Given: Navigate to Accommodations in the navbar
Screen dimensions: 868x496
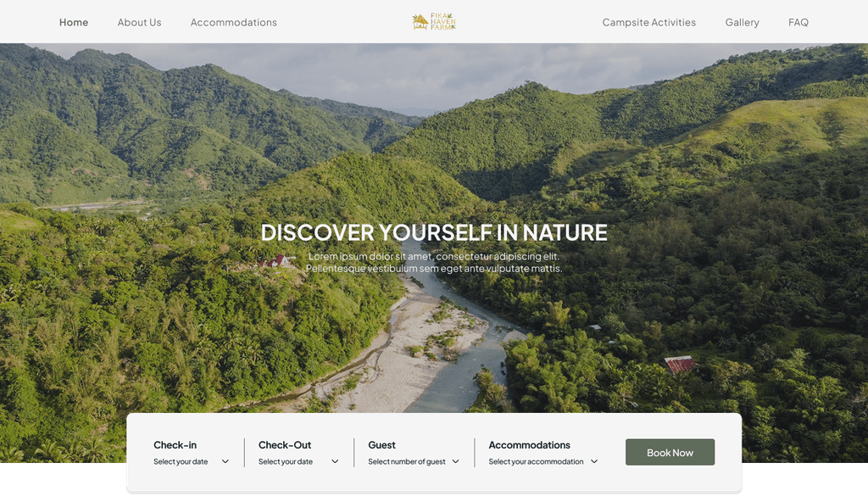Looking at the screenshot, I should pyautogui.click(x=234, y=22).
